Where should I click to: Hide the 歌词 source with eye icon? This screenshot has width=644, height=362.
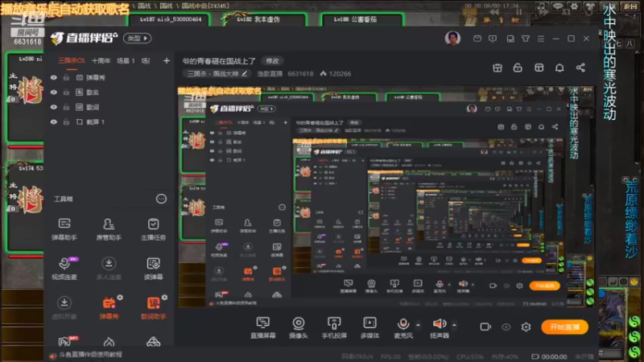pyautogui.click(x=54, y=107)
